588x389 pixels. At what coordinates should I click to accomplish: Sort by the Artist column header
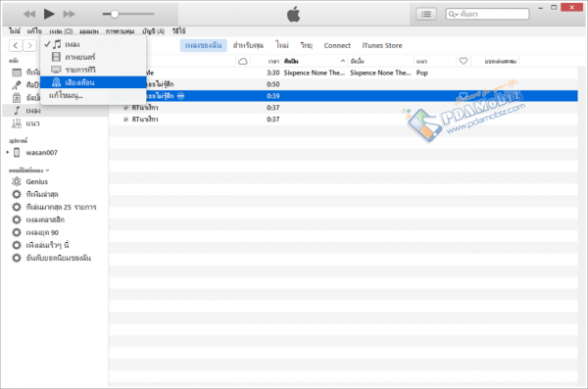click(x=291, y=61)
